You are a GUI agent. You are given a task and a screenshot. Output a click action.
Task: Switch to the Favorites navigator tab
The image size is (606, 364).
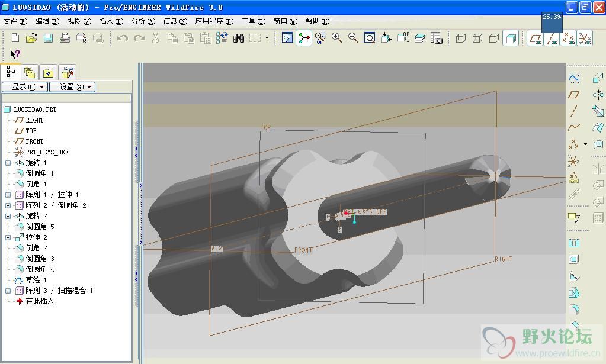[48, 72]
